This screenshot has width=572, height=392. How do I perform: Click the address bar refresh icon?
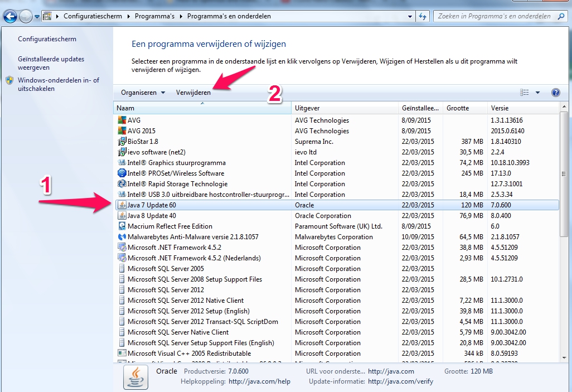(x=423, y=16)
